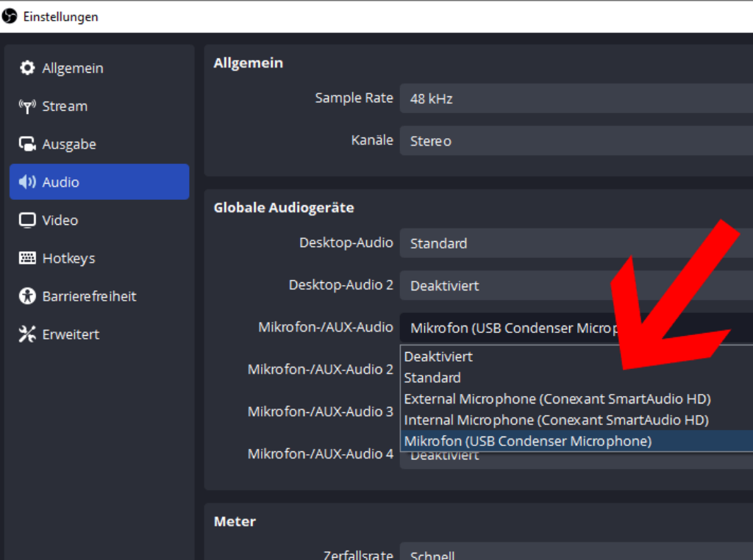The image size is (753, 560).
Task: Click the gear icon next to Allgemein
Action: 27,68
